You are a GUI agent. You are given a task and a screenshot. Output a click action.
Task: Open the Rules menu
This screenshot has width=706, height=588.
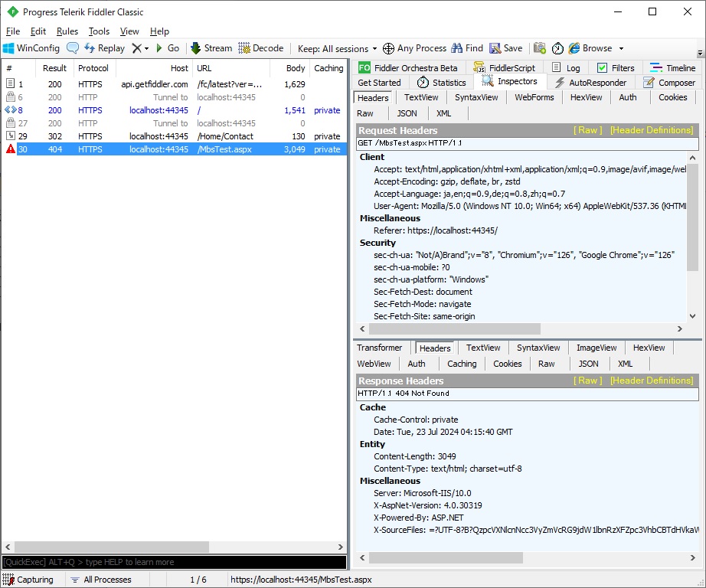pos(67,31)
